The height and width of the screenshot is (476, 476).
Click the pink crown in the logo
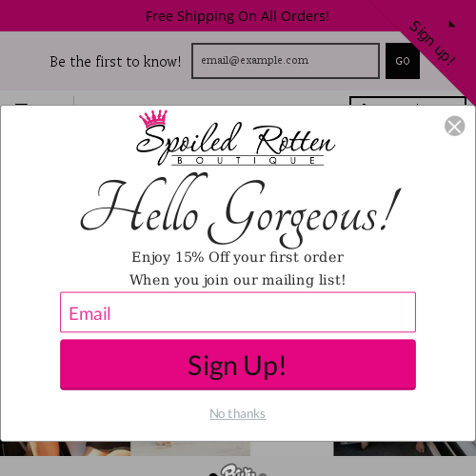153,118
